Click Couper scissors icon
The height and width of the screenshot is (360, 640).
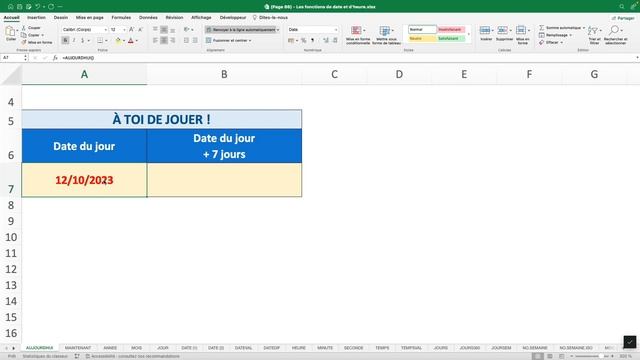(24, 28)
